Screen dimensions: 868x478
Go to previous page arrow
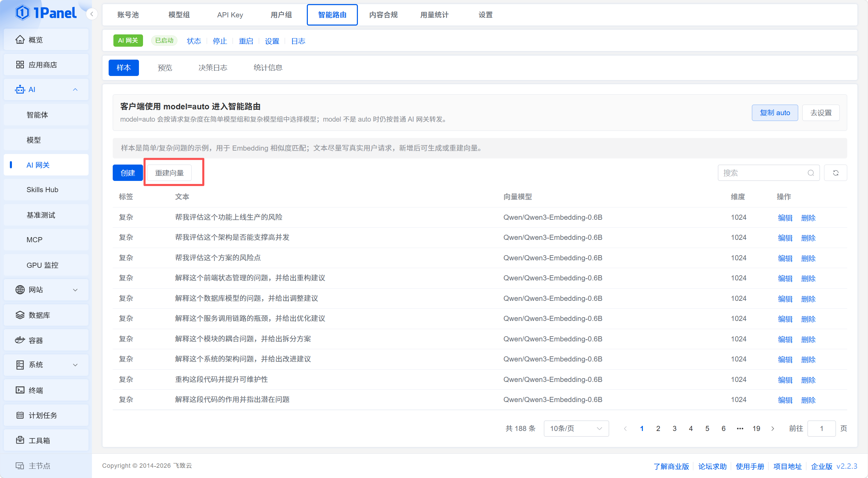625,429
